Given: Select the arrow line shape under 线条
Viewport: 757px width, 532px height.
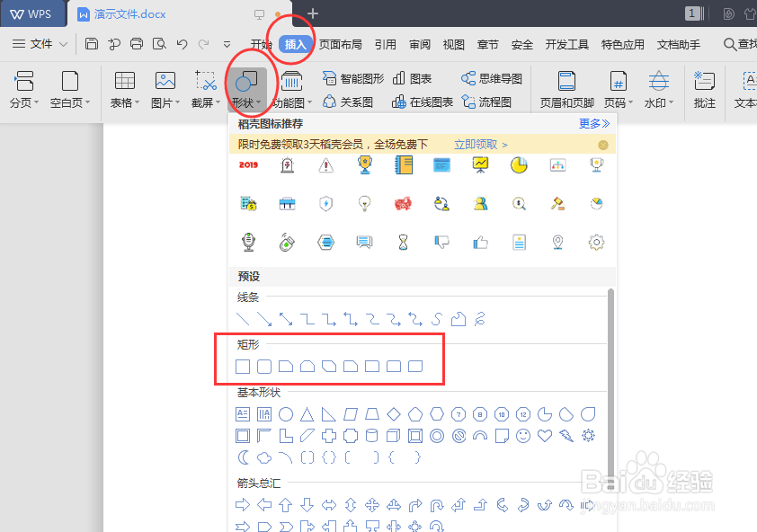Looking at the screenshot, I should click(264, 319).
